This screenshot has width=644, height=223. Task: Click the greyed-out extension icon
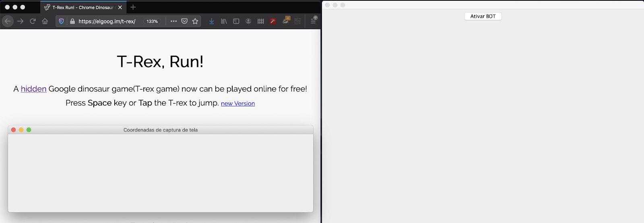tap(297, 21)
